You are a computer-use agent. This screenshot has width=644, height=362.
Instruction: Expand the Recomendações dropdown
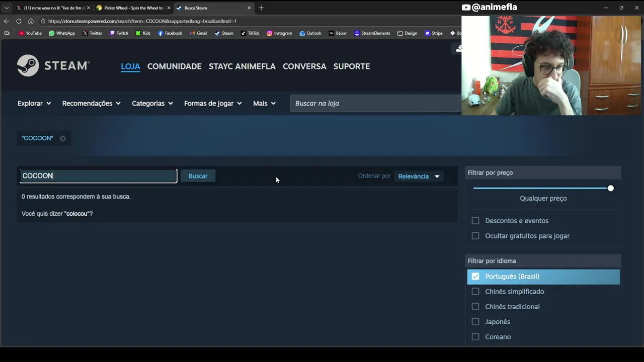(x=91, y=103)
